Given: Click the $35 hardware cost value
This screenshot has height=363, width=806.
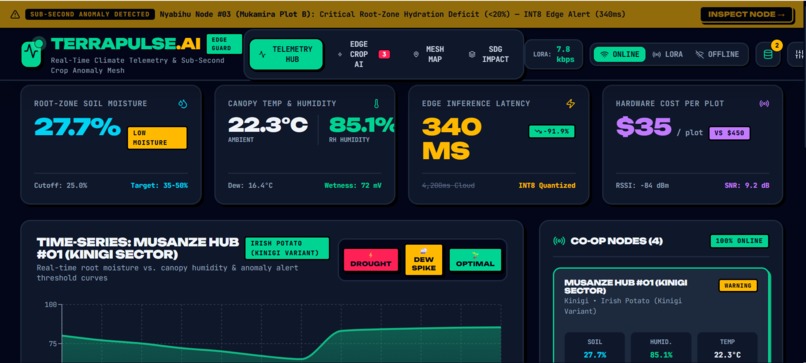Looking at the screenshot, I should coord(644,127).
